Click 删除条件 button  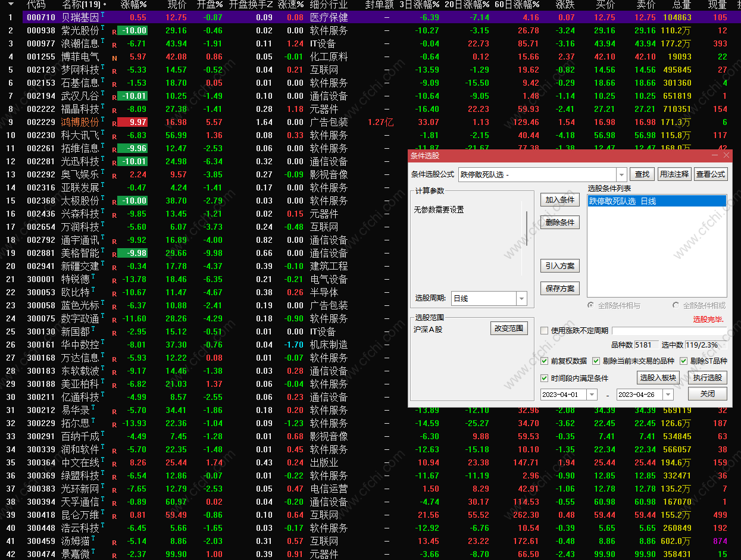pyautogui.click(x=560, y=223)
